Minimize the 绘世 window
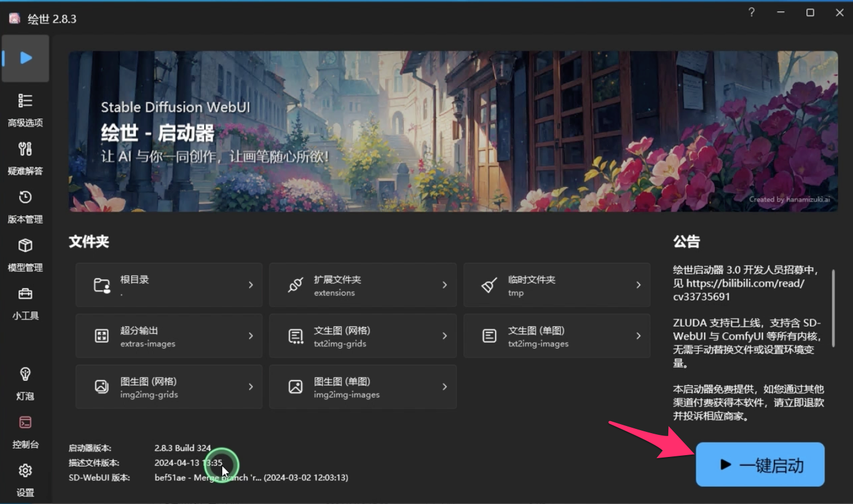This screenshot has width=853, height=504. coord(781,13)
